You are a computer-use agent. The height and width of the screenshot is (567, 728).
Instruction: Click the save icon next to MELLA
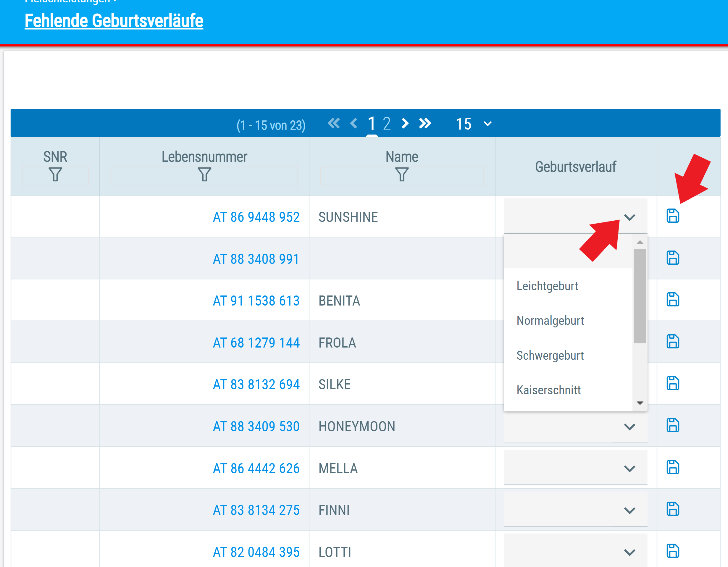(673, 467)
